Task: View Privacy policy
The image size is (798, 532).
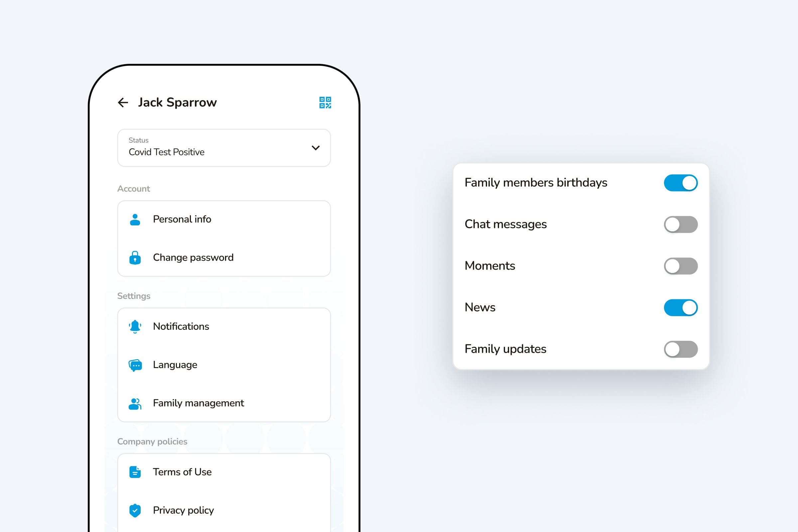Action: tap(224, 510)
